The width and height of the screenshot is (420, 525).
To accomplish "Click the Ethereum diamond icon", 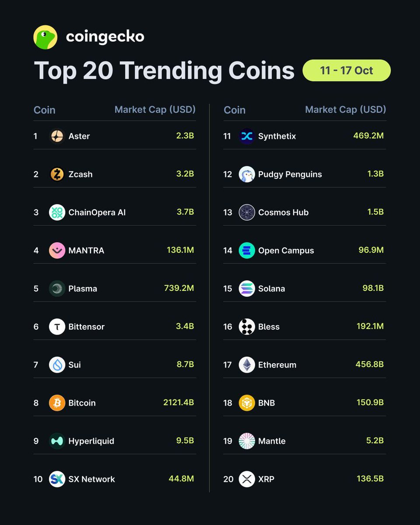I will (247, 365).
